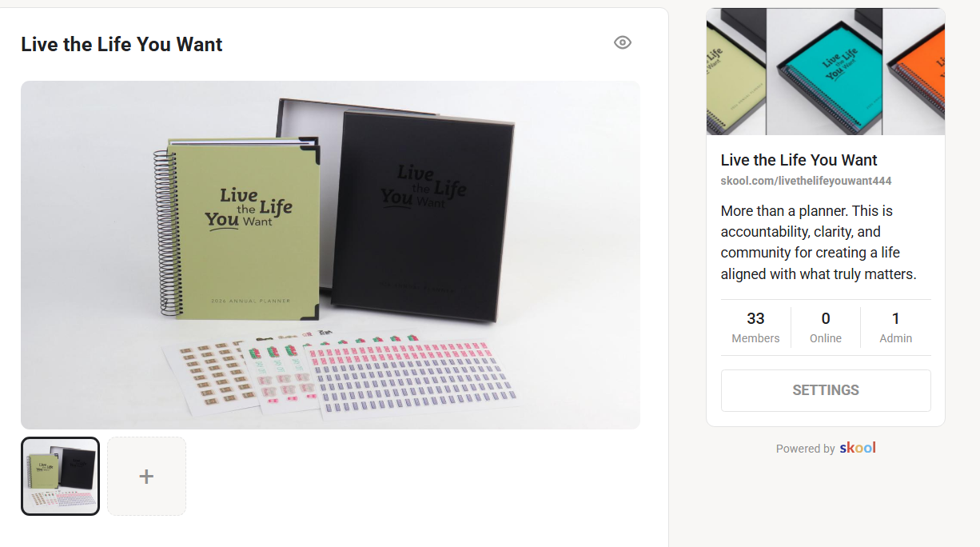Select the planner photo thumbnail
Image resolution: width=980 pixels, height=547 pixels.
(x=60, y=476)
